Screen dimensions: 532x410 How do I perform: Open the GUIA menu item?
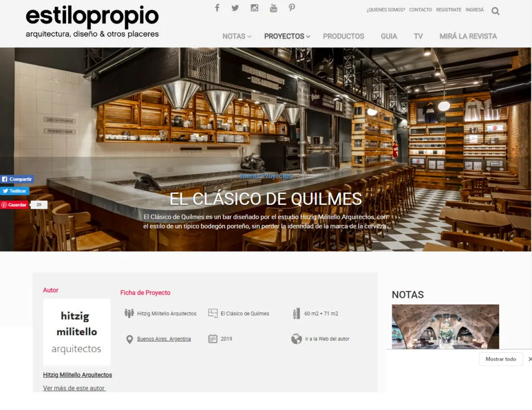(x=389, y=36)
